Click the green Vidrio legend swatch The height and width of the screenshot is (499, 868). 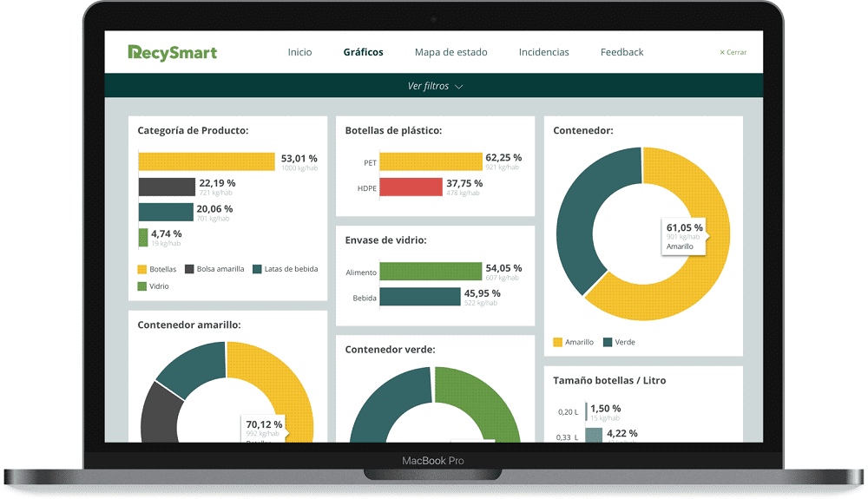tap(141, 286)
